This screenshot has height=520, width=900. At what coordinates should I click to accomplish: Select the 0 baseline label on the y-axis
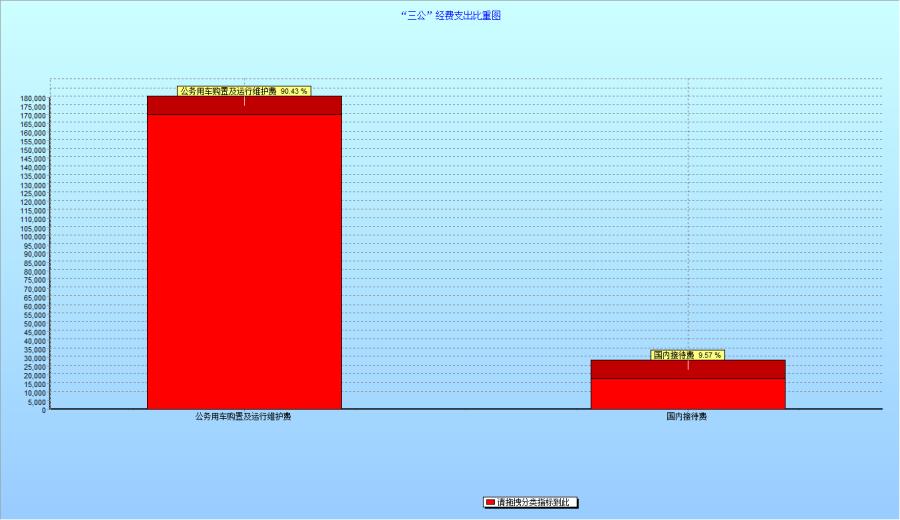pos(44,410)
